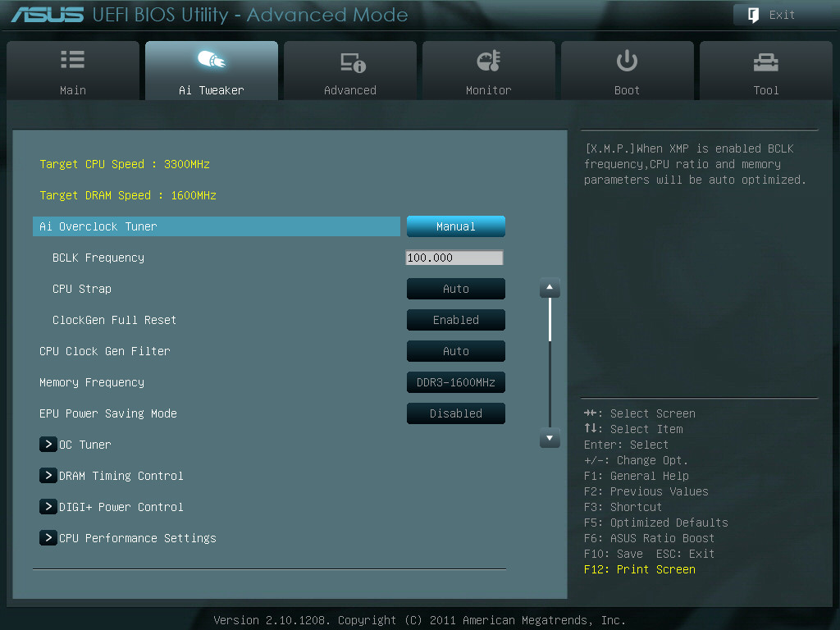Click the ESC: Exit hint
This screenshot has height=630, width=840.
(x=686, y=554)
